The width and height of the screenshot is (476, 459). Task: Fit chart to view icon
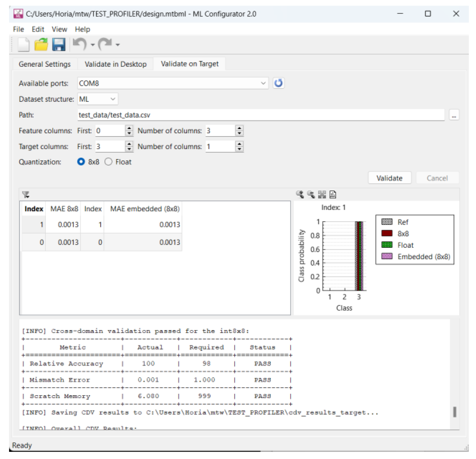tap(322, 194)
